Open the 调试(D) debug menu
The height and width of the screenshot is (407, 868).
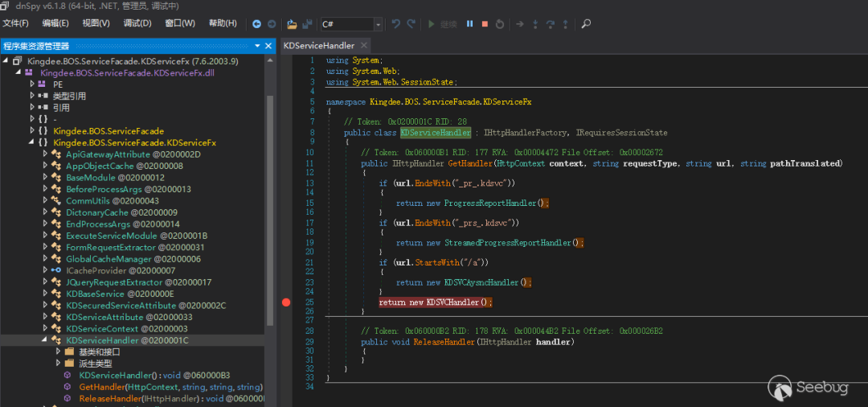137,23
